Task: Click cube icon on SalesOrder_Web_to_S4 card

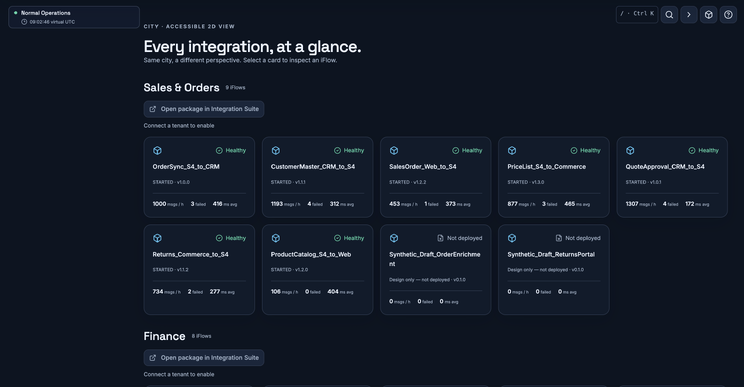Action: click(x=394, y=150)
